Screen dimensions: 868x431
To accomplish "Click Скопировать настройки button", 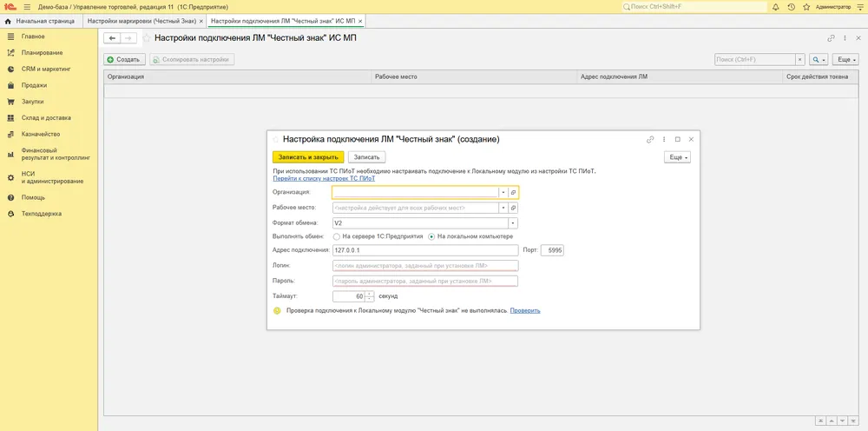I will [x=192, y=59].
